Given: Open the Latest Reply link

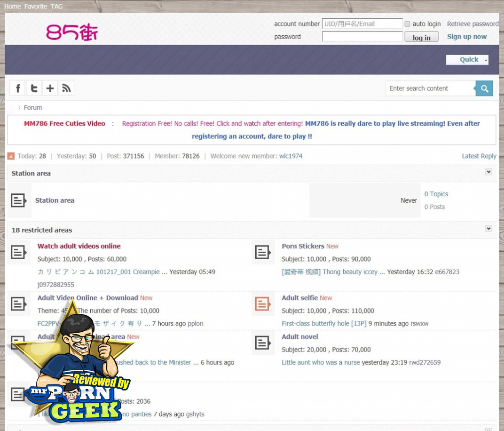Looking at the screenshot, I should pos(479,156).
